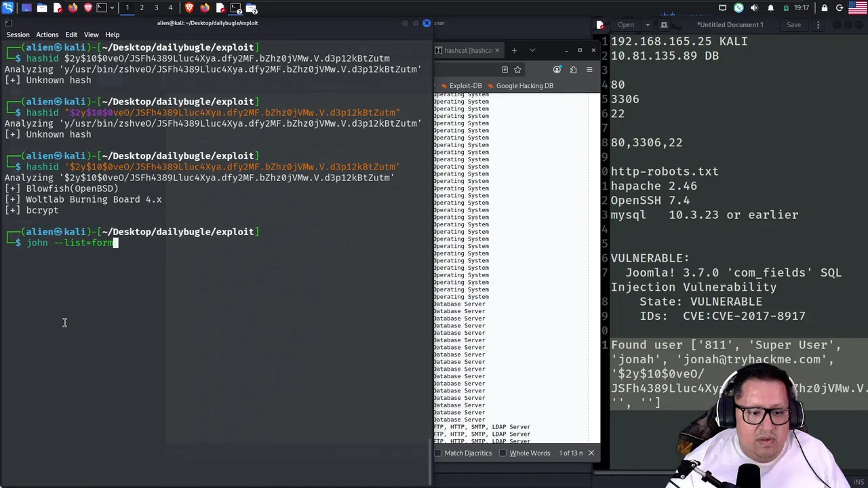Open the logout session panel icon
This screenshot has height=488, width=868.
tap(840, 7)
